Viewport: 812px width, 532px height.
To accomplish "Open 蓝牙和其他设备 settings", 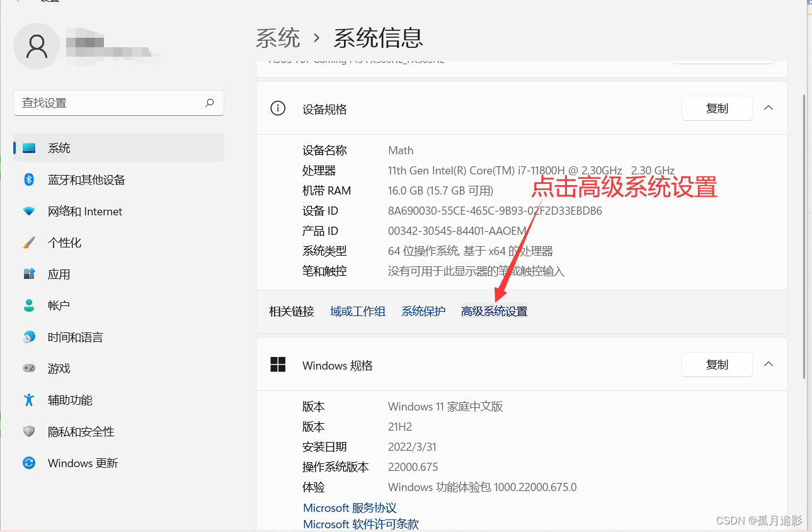I will 119,179.
